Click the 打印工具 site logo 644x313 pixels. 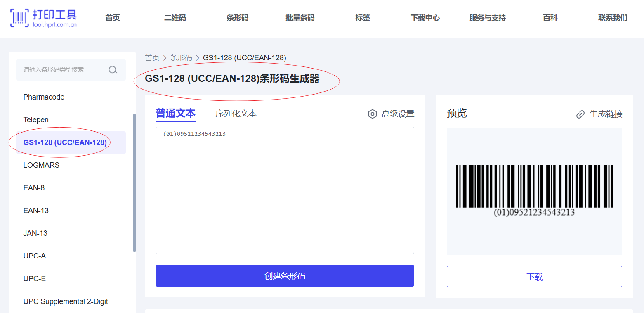(43, 18)
